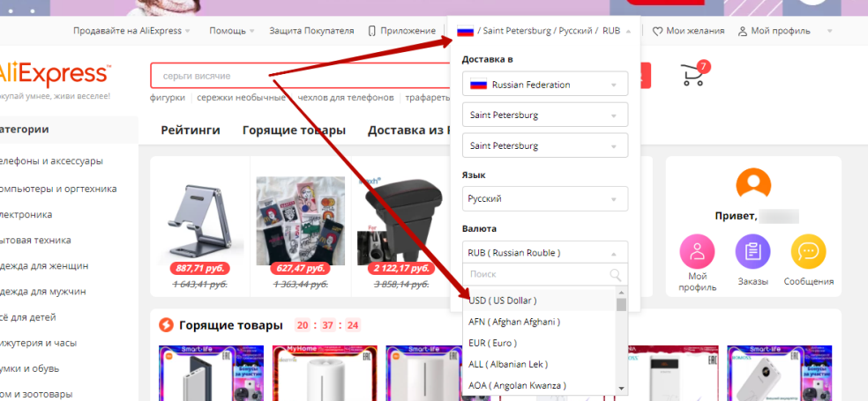Open category Одежда для женщин
The width and height of the screenshot is (868, 401).
[x=44, y=266]
